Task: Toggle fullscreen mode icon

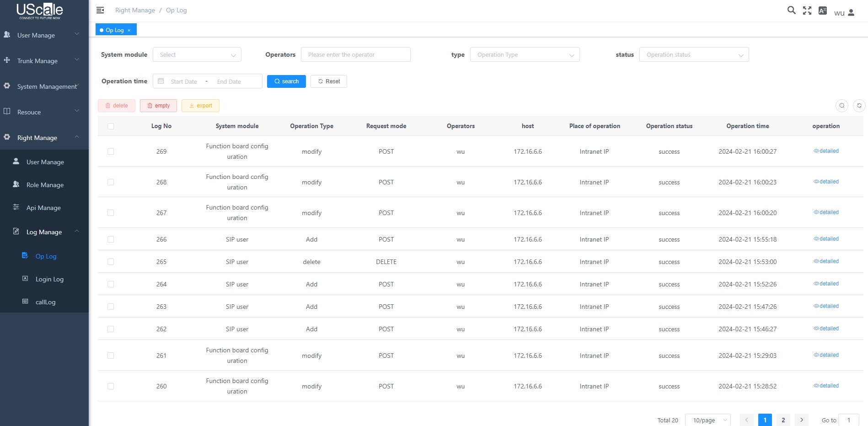Action: (807, 11)
